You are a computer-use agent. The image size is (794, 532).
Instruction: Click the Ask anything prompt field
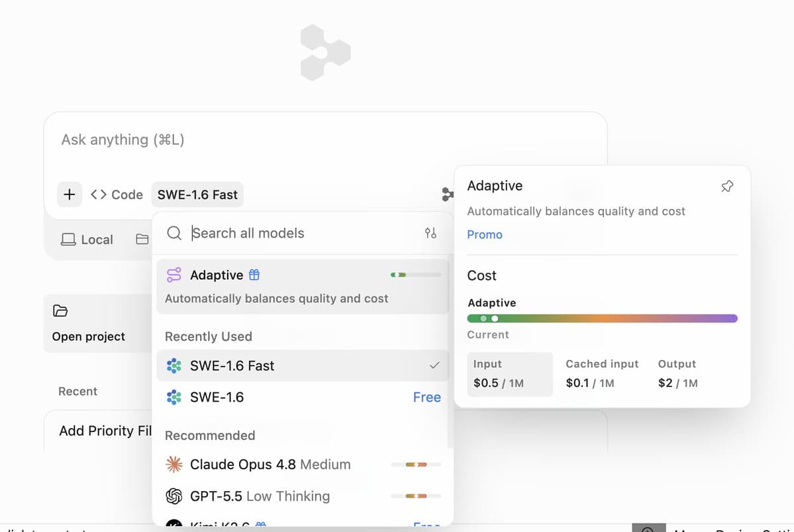point(325,140)
